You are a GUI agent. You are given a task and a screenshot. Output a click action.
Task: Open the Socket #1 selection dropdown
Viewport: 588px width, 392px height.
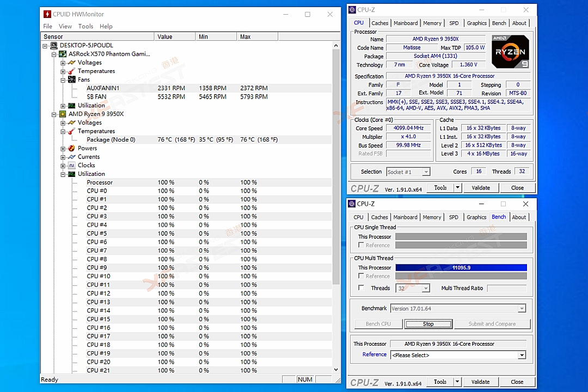tap(426, 172)
